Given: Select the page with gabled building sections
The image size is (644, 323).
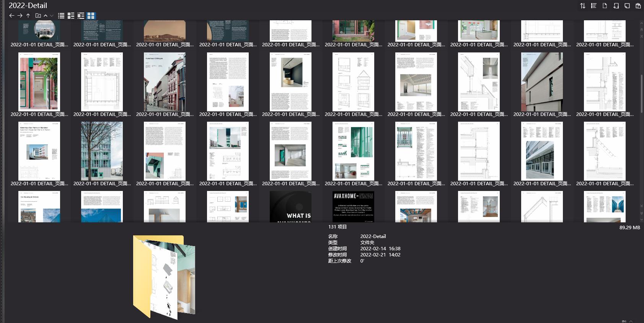Looking at the screenshot, I should [x=353, y=82].
